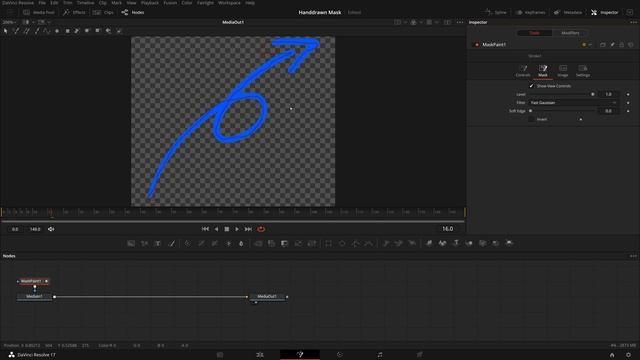The height and width of the screenshot is (360, 640).
Task: Add a Paint tool from the toolbar
Action: click(x=172, y=244)
